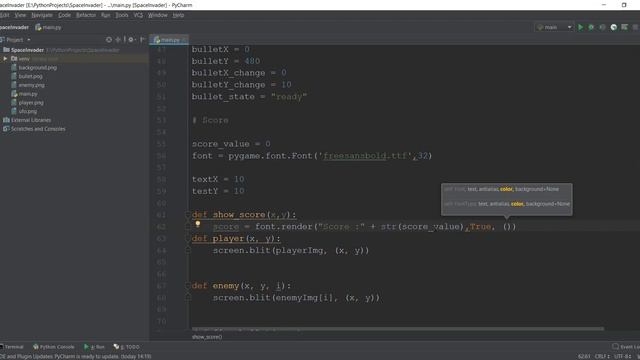Click expand/collapse all icon in Project panel header
Viewport: 640px width, 360px height.
coord(118,40)
